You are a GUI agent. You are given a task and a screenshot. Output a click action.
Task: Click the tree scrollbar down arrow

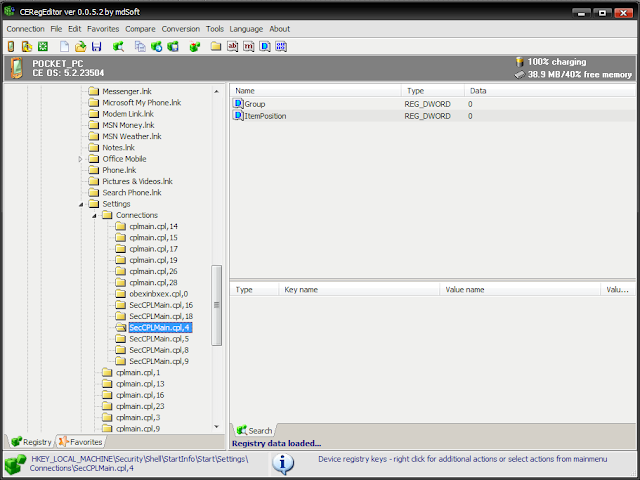coord(217,427)
